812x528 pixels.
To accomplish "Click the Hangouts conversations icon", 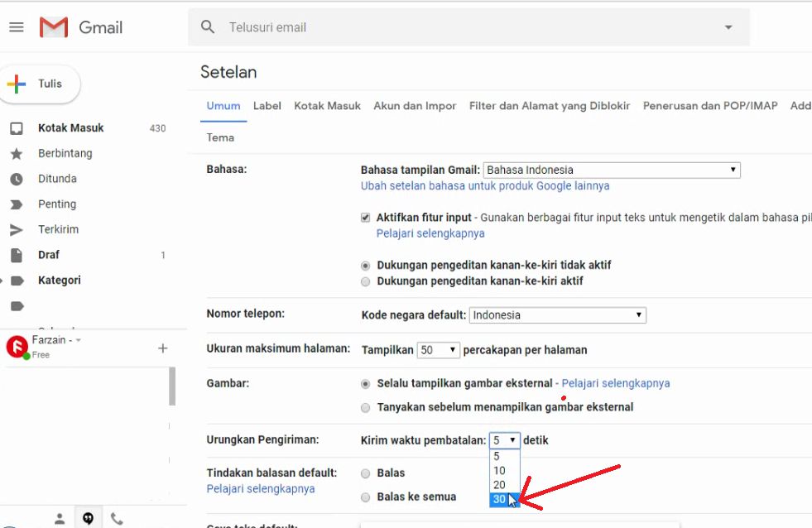I will [x=88, y=518].
